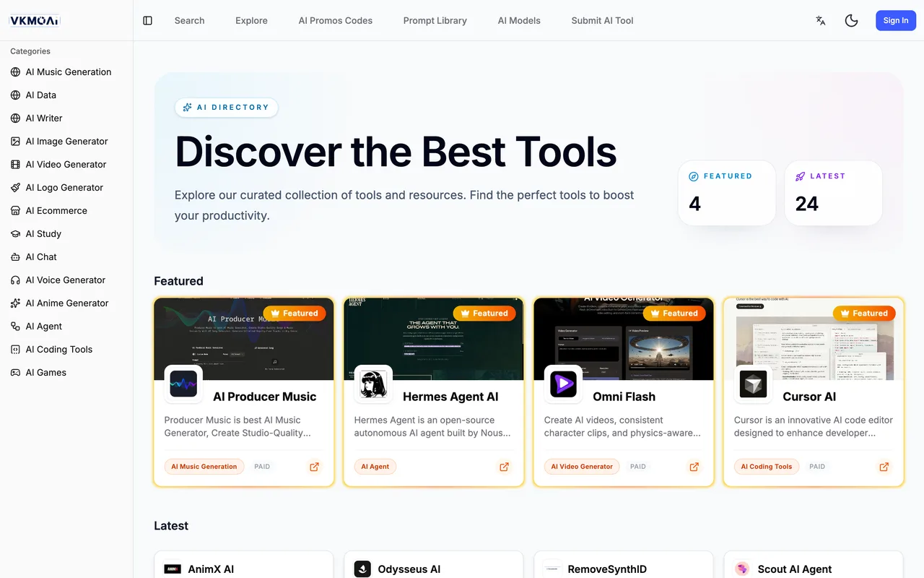Viewport: 924px width, 578px height.
Task: Open Hermes Agent AI screenshot thumbnail
Action: pyautogui.click(x=434, y=339)
